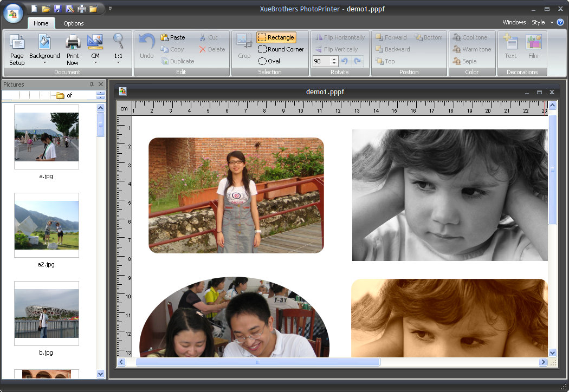Select the a.jpg thumbnail
Viewport: 569px width, 392px height.
47,137
